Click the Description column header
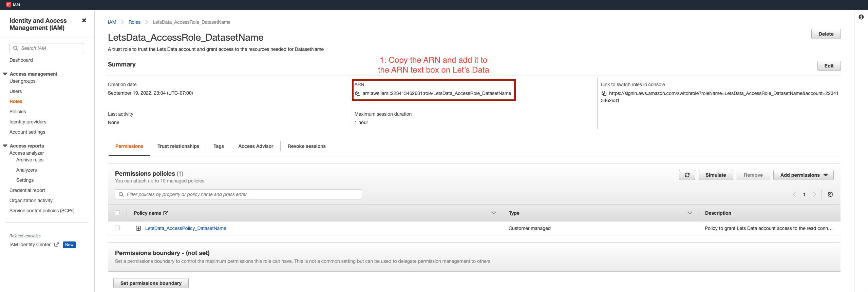Viewport: 868px width, 292px height. coord(718,213)
